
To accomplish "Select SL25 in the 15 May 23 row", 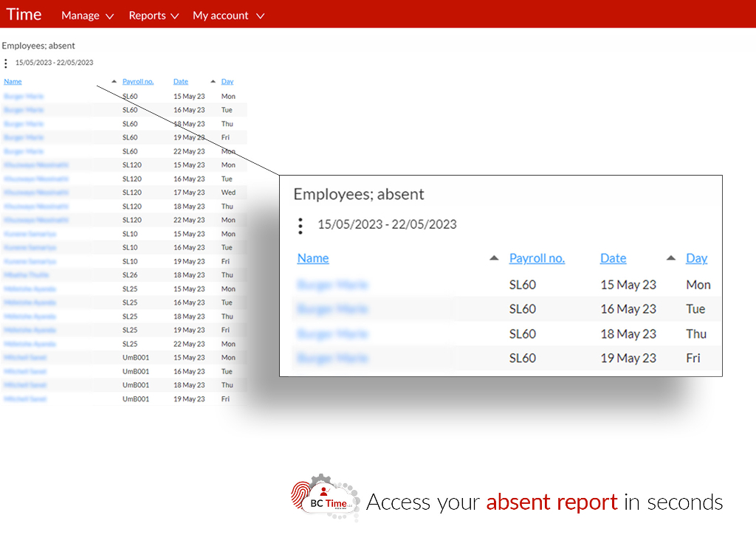I will point(130,289).
